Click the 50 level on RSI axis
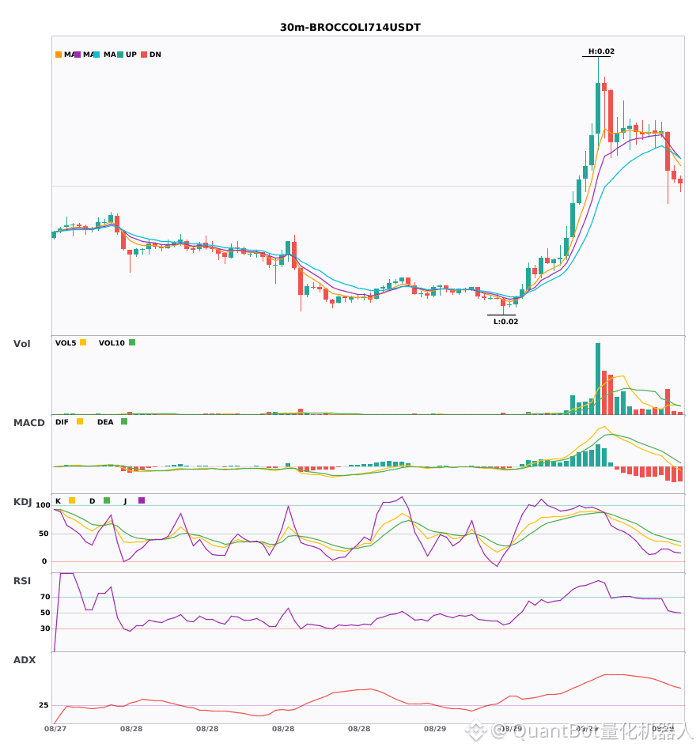The width and height of the screenshot is (700, 751). (45, 613)
